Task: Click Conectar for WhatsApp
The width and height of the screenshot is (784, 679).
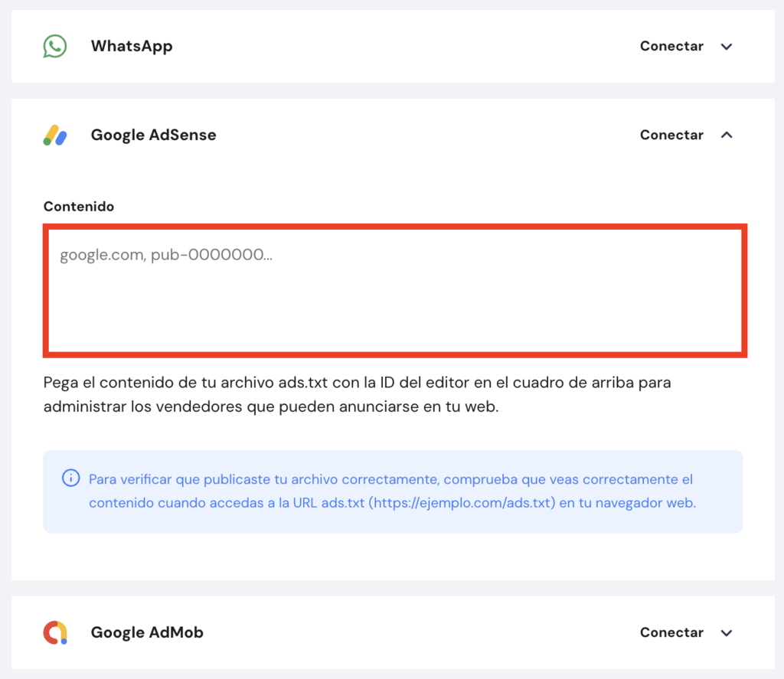Action: [x=671, y=46]
